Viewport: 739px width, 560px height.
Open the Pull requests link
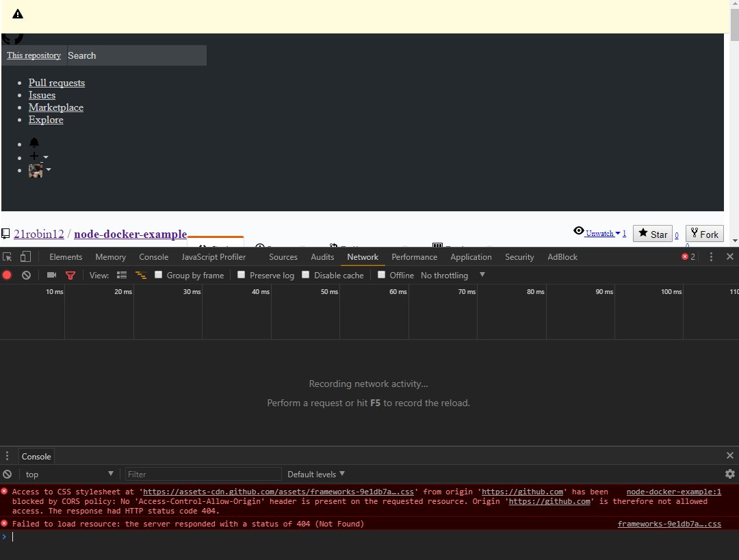(x=57, y=83)
